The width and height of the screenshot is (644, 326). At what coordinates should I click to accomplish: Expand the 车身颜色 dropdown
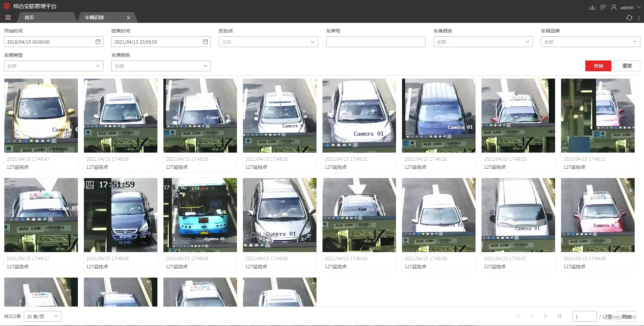[x=483, y=42]
